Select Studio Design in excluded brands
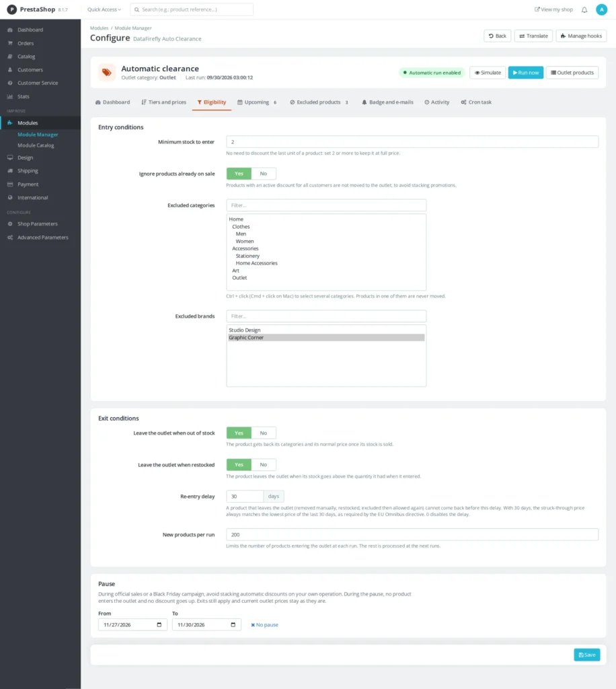The height and width of the screenshot is (689, 616). point(326,330)
